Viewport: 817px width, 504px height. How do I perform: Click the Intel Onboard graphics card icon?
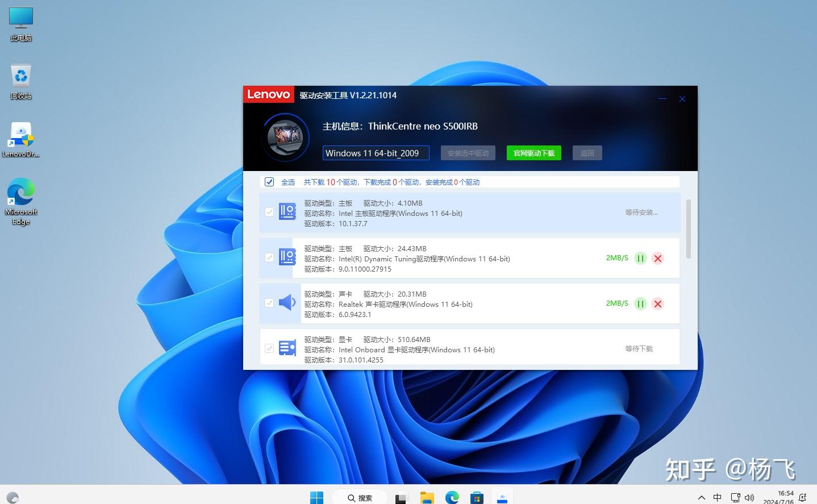click(x=287, y=347)
